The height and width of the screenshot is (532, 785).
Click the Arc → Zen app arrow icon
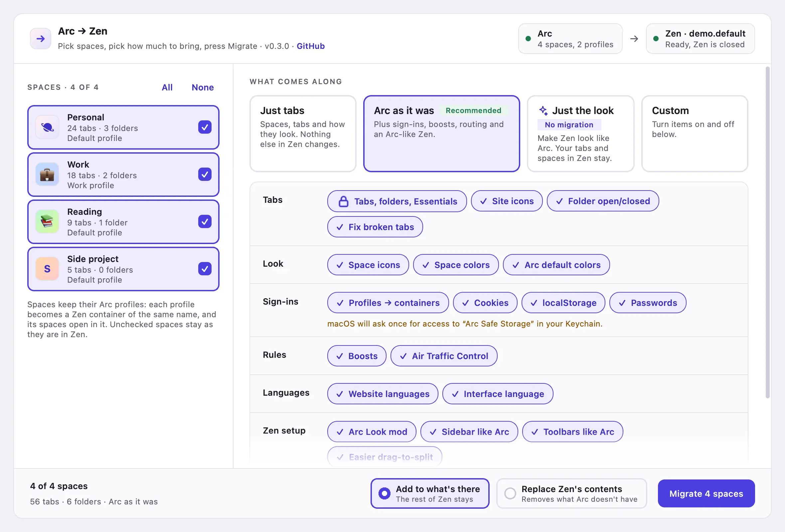pyautogui.click(x=41, y=39)
